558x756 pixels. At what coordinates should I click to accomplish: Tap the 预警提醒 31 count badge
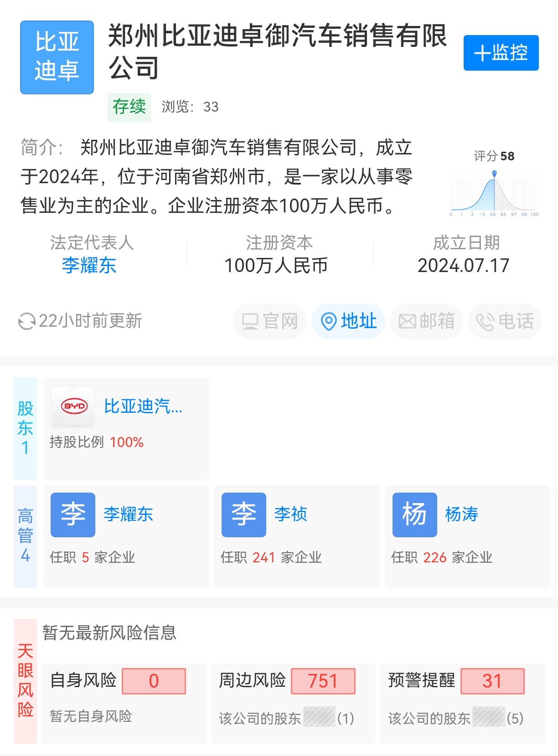pos(493,681)
